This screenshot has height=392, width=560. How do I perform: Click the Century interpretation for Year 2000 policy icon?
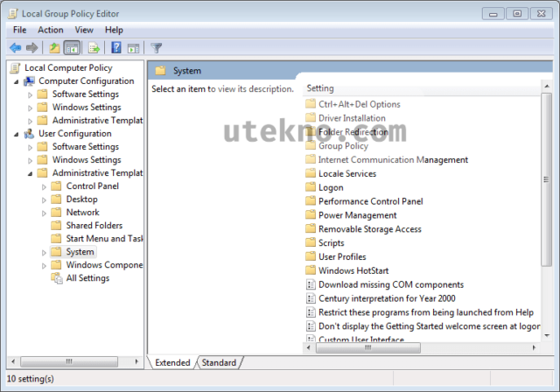tap(311, 298)
